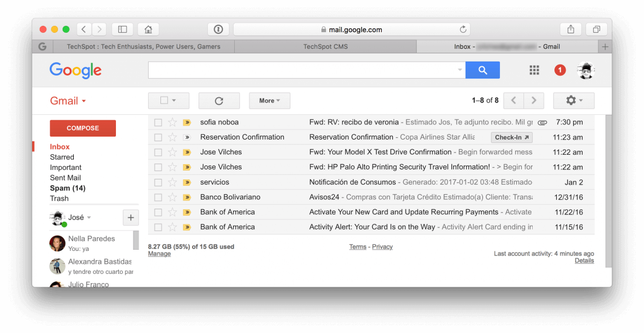Screen dimensions: 644x333
Task: Reload page using address bar refresh icon
Action: coord(463,29)
